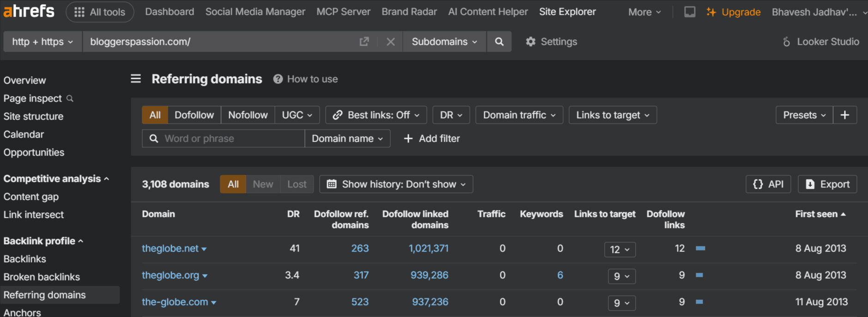This screenshot has width=868, height=317.
Task: Open Show history dropdown
Action: tap(396, 184)
